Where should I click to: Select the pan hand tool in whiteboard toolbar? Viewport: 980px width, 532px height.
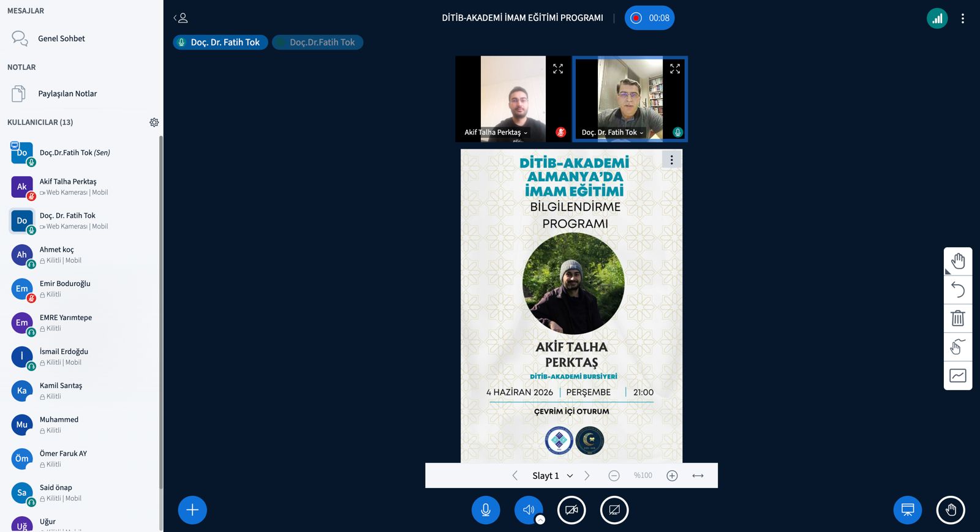958,261
